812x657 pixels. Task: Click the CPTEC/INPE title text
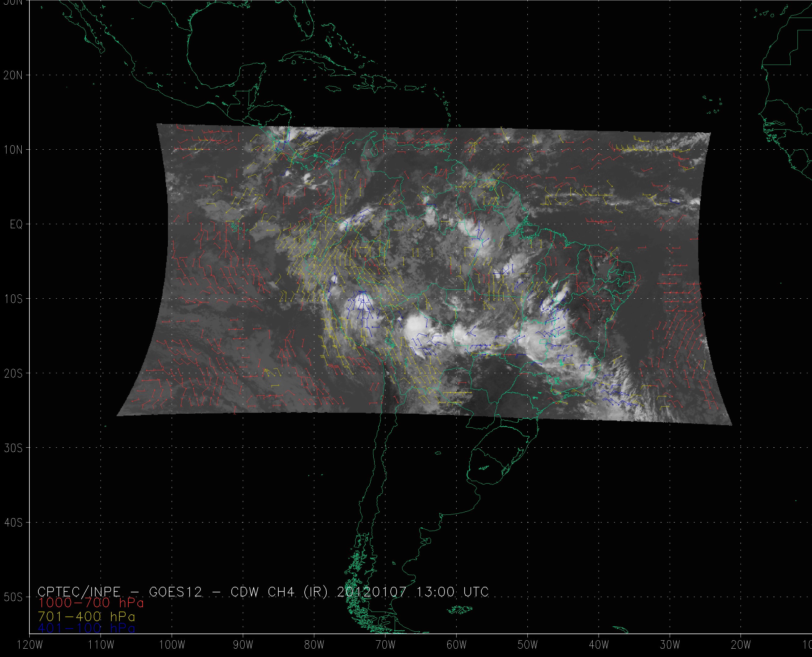(79, 591)
